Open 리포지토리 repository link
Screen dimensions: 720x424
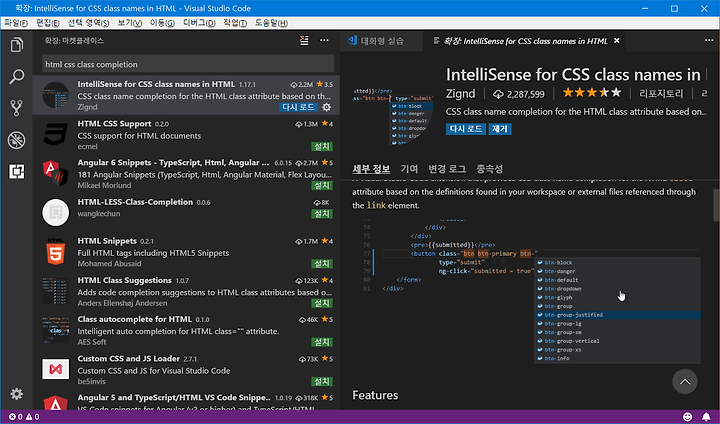tap(661, 94)
